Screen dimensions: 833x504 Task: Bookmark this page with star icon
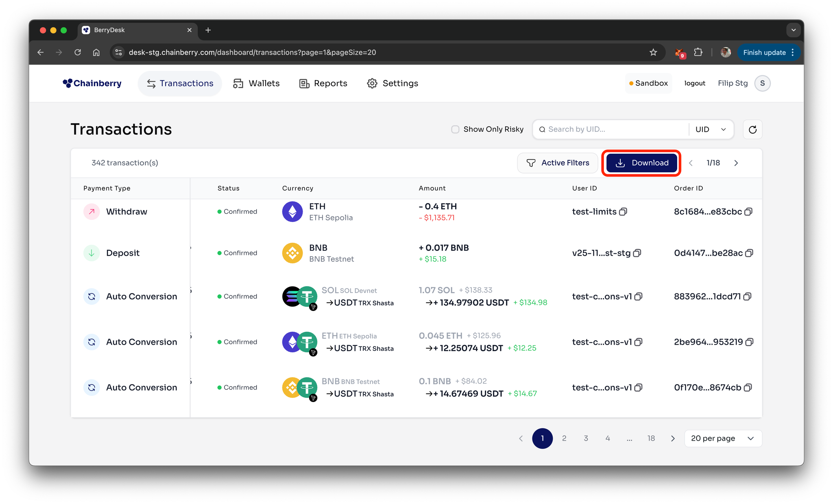(x=653, y=52)
